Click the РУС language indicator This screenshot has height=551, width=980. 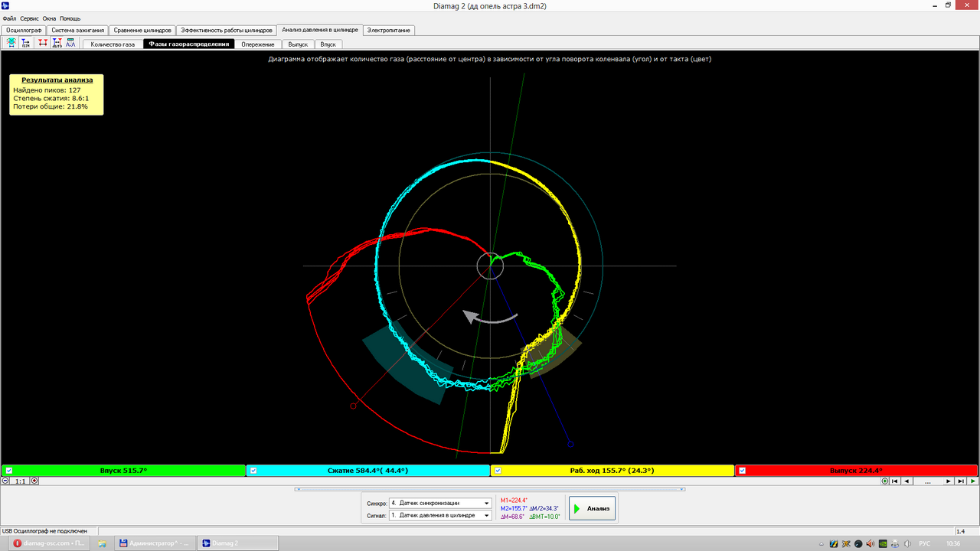(x=925, y=543)
